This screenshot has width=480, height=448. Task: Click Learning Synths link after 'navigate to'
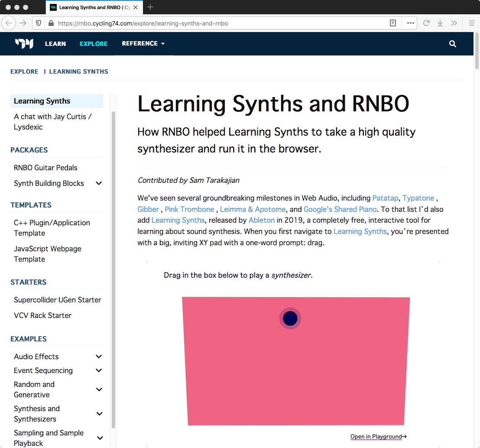(360, 231)
